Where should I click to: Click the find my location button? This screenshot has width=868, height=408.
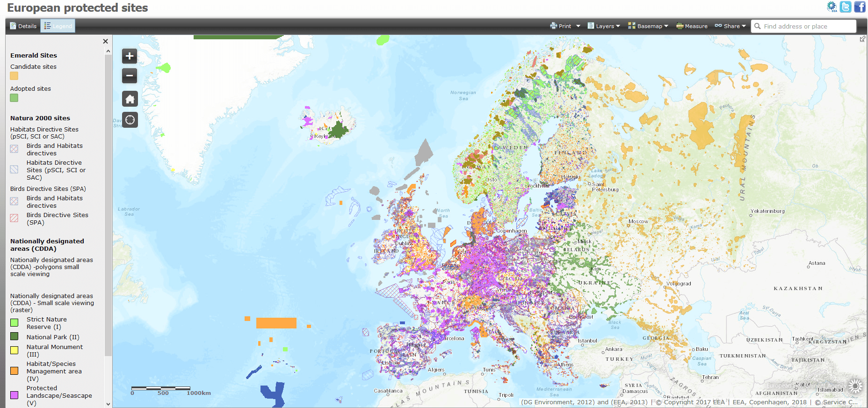point(130,120)
